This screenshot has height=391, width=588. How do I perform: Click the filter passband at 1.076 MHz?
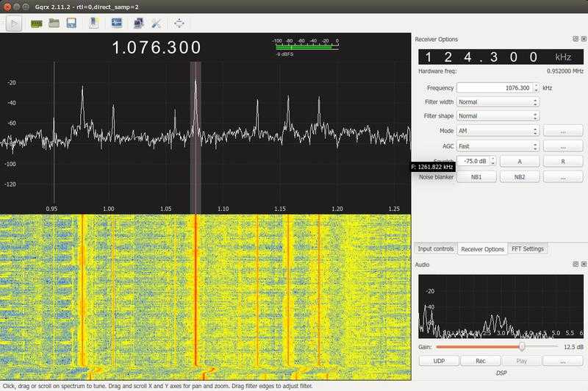(x=196, y=137)
